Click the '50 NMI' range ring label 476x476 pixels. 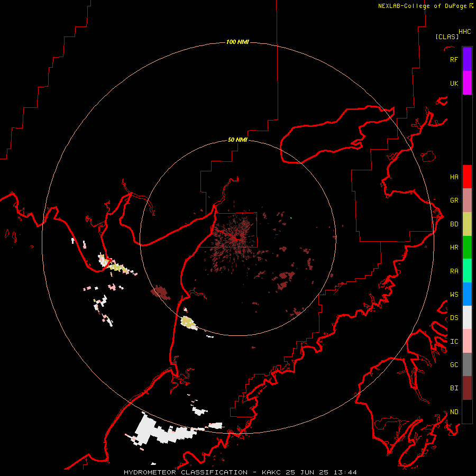(237, 140)
